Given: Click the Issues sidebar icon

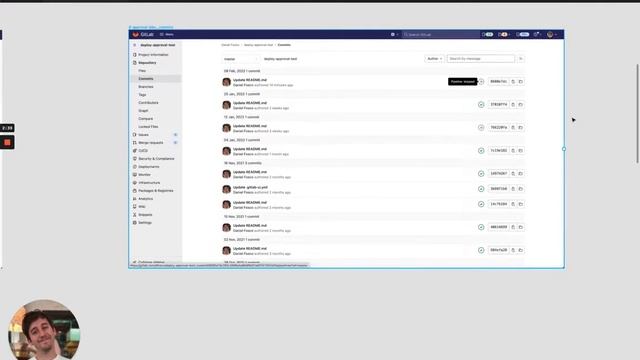Looking at the screenshot, I should click(x=135, y=135).
